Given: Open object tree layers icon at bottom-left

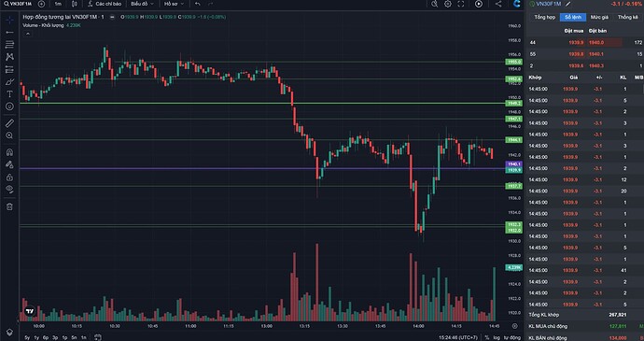Looking at the screenshot, I should click(9, 332).
